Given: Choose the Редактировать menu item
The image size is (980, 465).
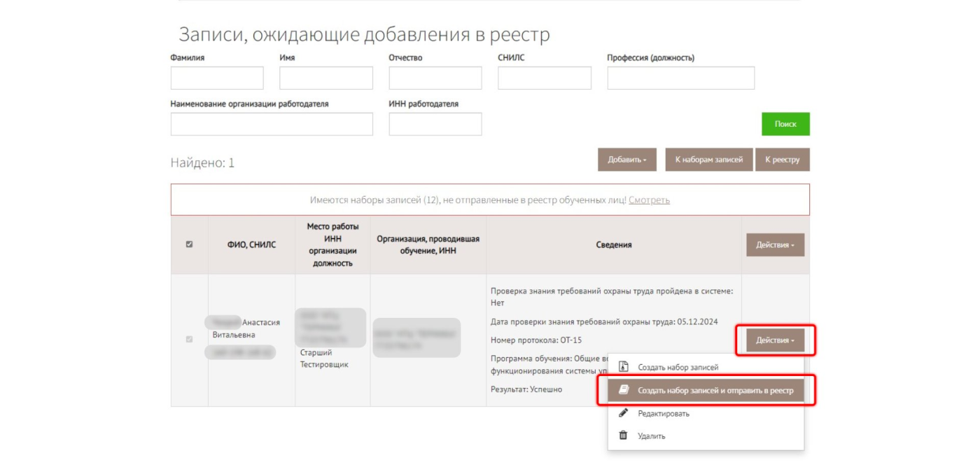Looking at the screenshot, I should click(706, 413).
